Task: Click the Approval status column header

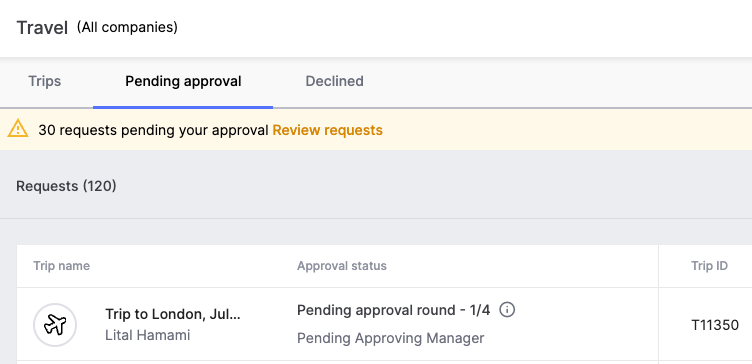Action: tap(342, 266)
